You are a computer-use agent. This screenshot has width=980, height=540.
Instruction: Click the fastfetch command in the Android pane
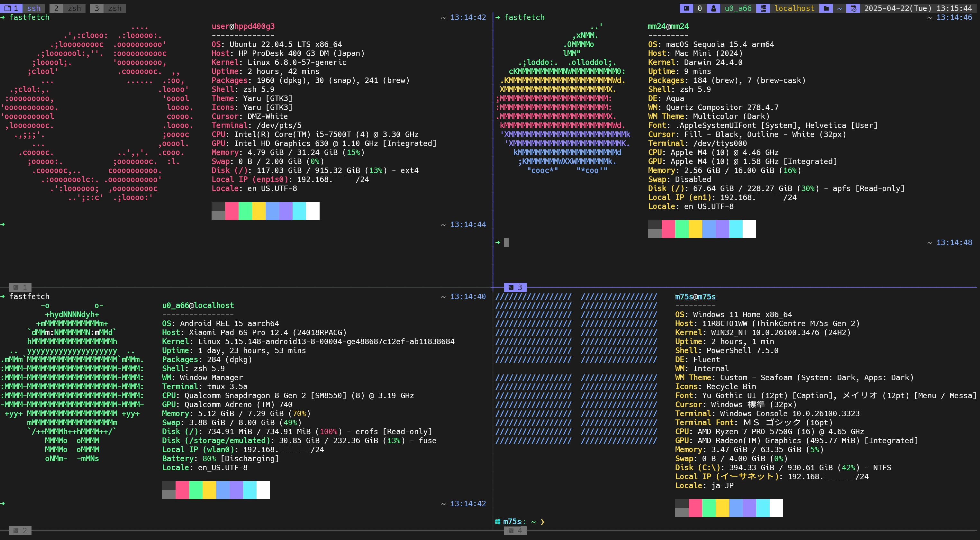click(x=29, y=297)
